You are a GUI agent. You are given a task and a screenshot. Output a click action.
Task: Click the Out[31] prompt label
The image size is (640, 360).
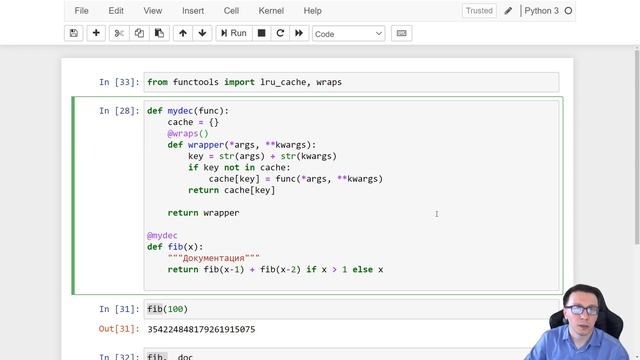coord(119,329)
